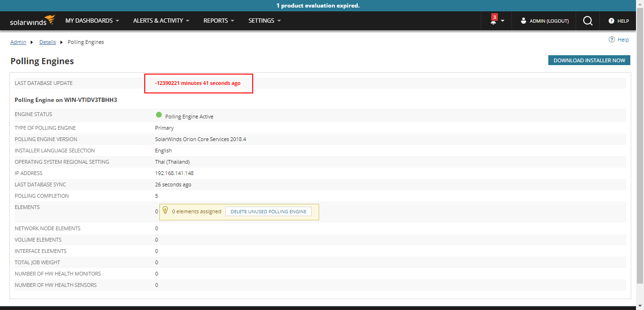Click the red last database update time
Image resolution: width=644 pixels, height=310 pixels.
pos(198,83)
